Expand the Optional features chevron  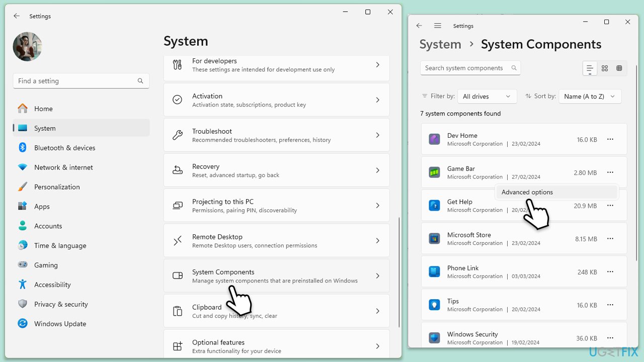pos(378,346)
